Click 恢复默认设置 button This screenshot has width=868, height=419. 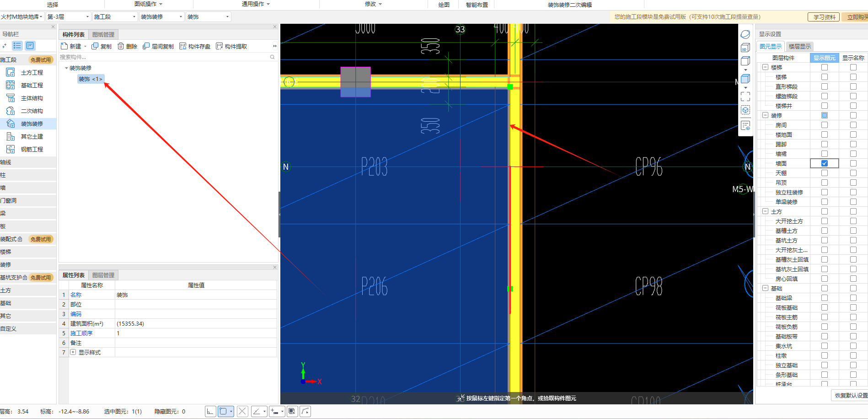(851, 395)
